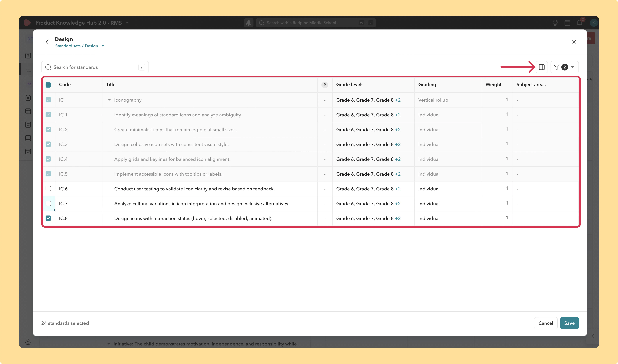Toggle the select-all checkbox in header
The width and height of the screenshot is (618, 364).
pos(48,85)
